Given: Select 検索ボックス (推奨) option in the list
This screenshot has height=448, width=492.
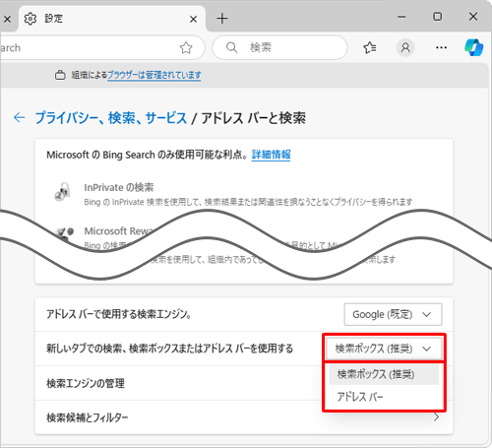Looking at the screenshot, I should tap(384, 374).
